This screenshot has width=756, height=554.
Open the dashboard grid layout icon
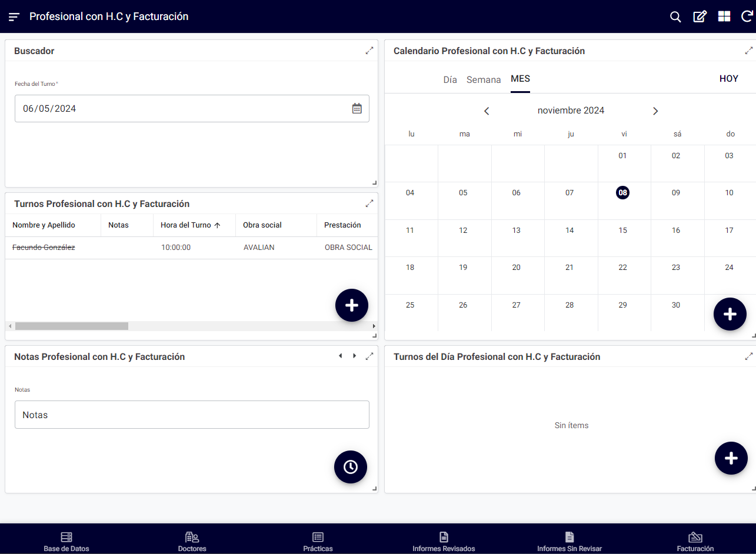coord(724,16)
